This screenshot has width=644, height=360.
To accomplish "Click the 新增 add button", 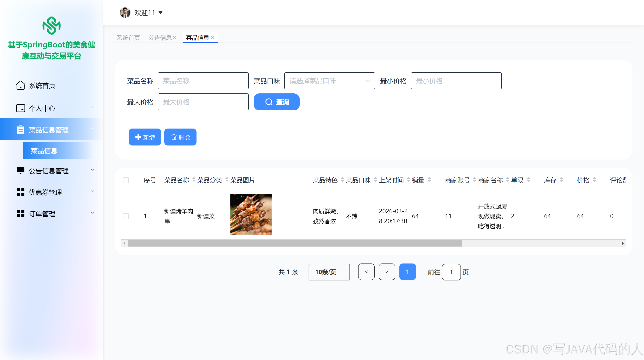I will 145,137.
